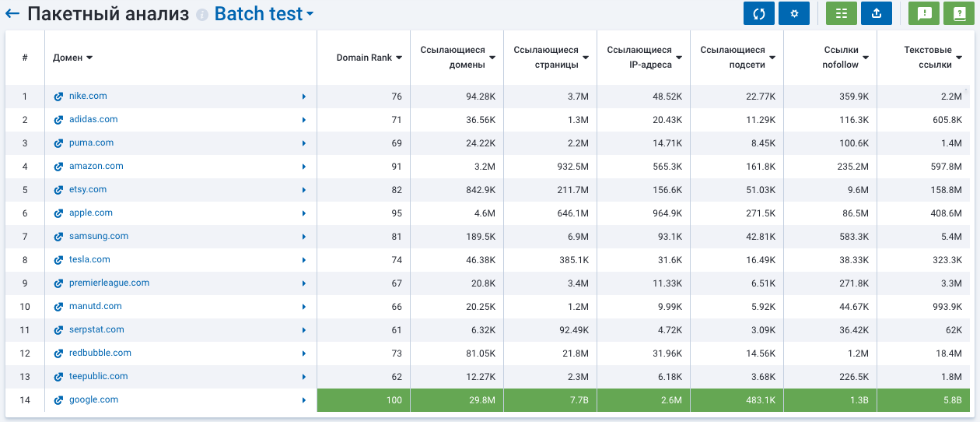Click google.com's highlighted Domain Rank 100 cell
This screenshot has height=422, width=980.
[364, 400]
